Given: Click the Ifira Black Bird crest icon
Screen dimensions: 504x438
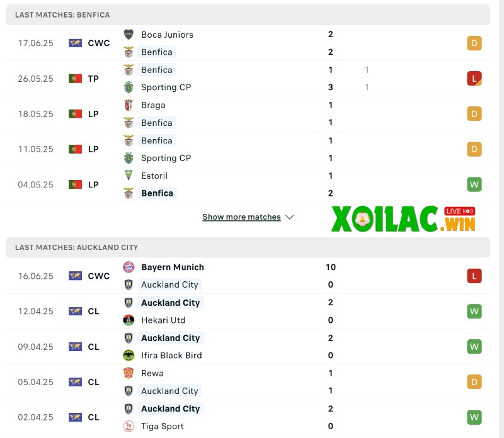Looking at the screenshot, I should pyautogui.click(x=129, y=356).
